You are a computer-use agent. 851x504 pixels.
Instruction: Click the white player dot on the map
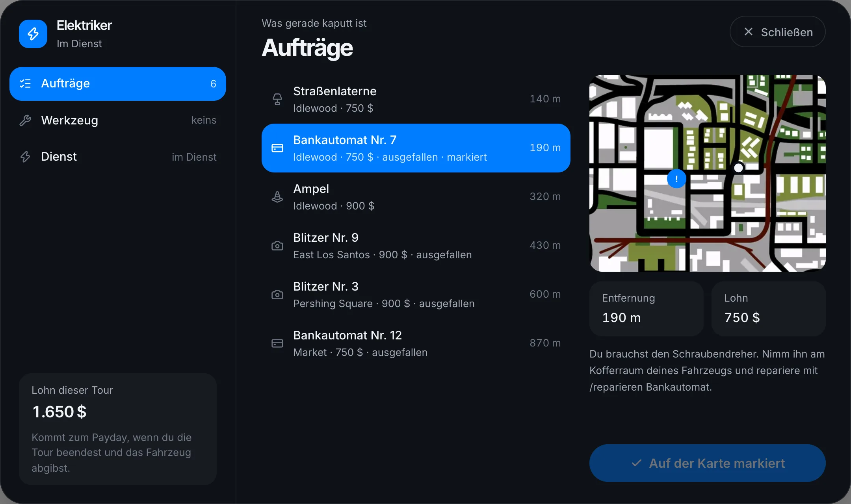point(739,168)
